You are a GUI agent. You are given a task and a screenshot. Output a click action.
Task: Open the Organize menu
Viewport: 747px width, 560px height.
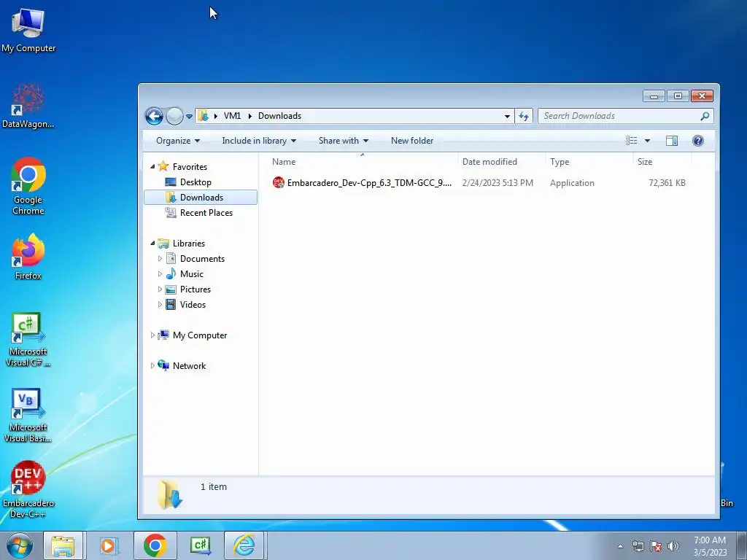point(178,141)
